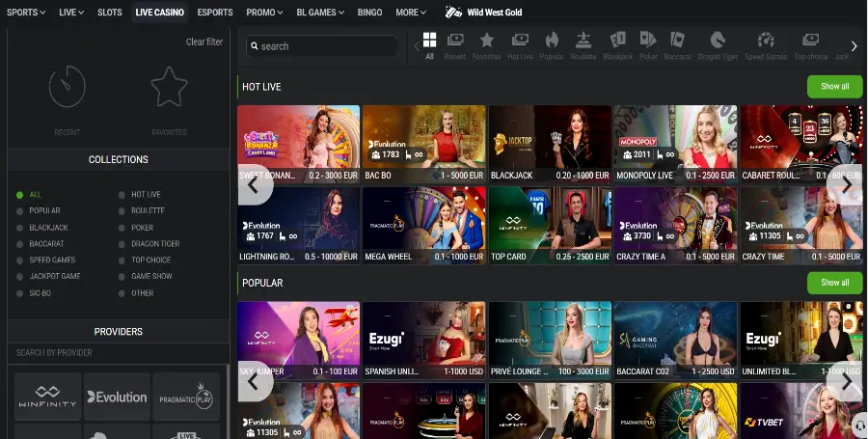The image size is (868, 439).
Task: Select the Jackpot Game collection filter
Action: click(48, 276)
